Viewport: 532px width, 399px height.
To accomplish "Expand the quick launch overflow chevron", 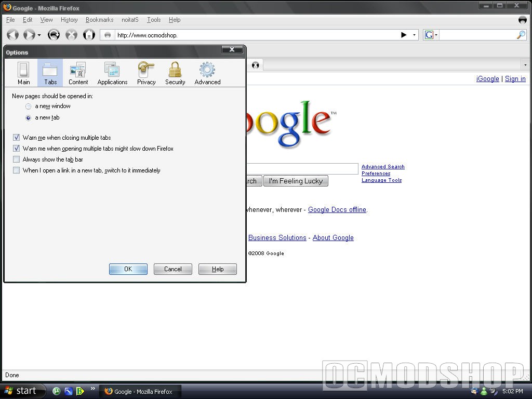I will pyautogui.click(x=92, y=389).
